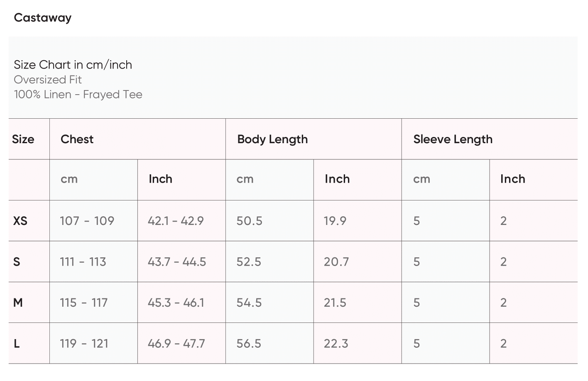
Task: Select the 46.9 - 47.7 chest inch cell
Action: click(176, 344)
